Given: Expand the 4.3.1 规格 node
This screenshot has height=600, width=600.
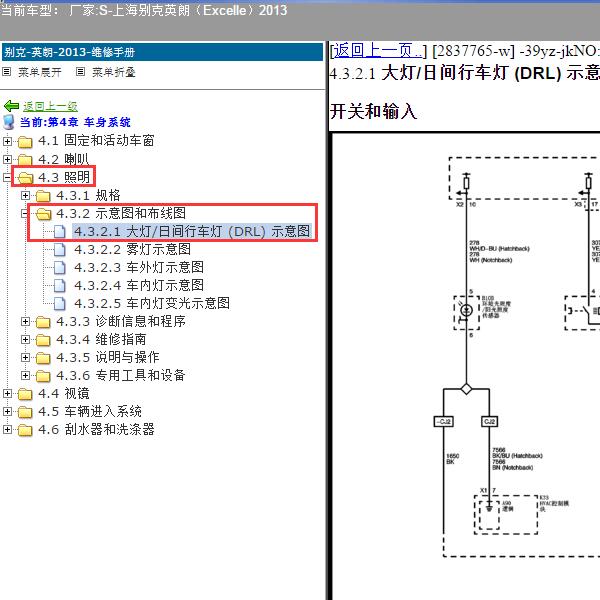Looking at the screenshot, I should click(x=25, y=196).
